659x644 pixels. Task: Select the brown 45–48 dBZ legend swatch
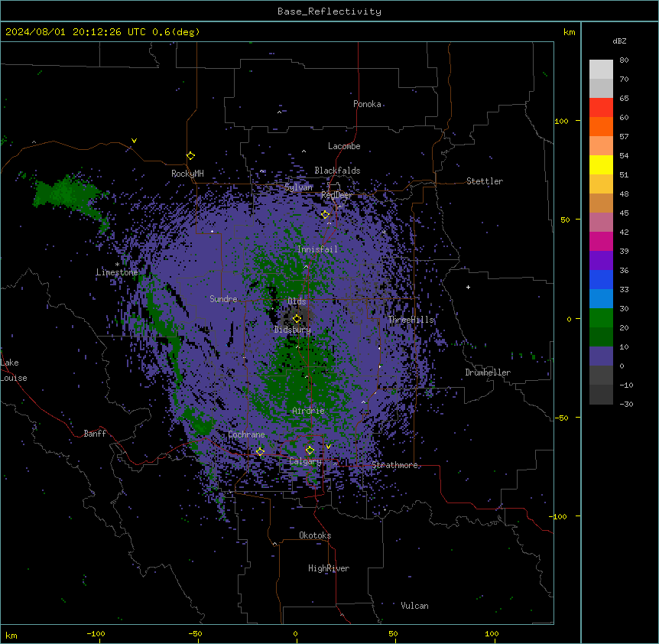tap(601, 203)
